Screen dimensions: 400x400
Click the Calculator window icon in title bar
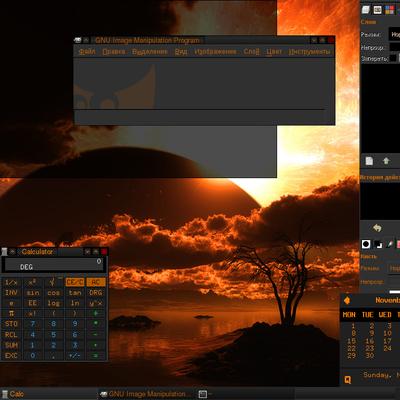click(4, 252)
